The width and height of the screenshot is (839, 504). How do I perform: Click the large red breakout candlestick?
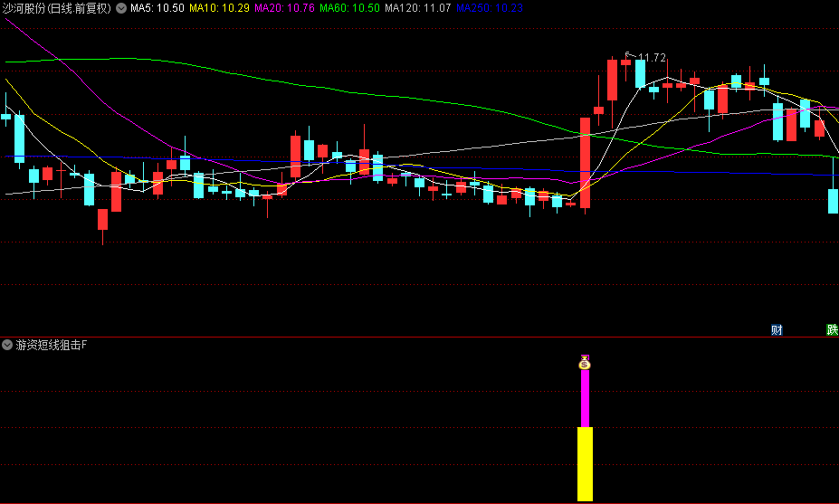tap(586, 163)
